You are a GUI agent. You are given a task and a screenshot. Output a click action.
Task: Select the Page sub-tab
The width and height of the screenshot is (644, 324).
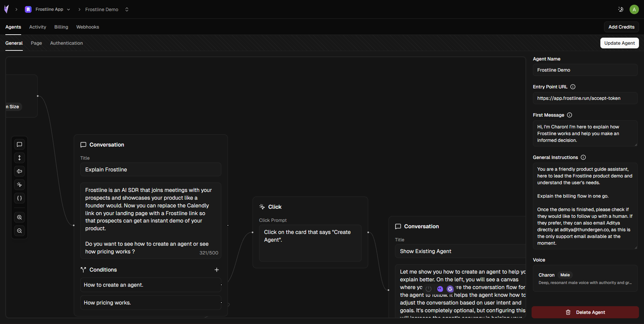point(36,43)
